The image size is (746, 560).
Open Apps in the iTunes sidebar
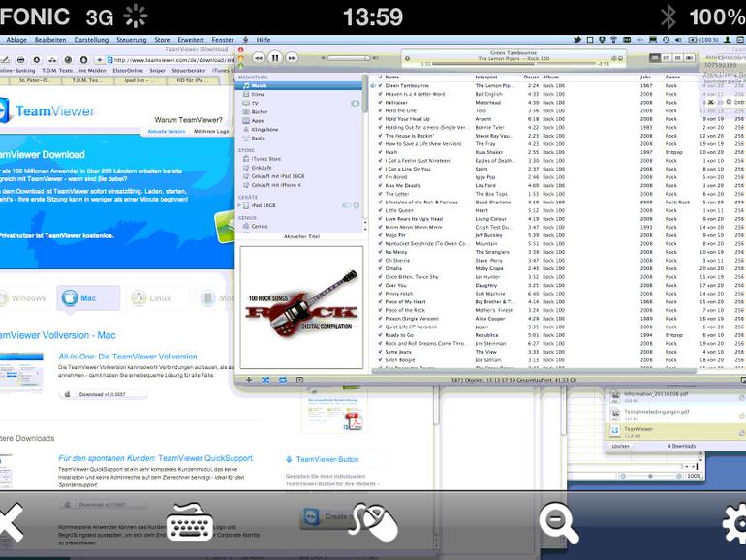click(x=299, y=121)
